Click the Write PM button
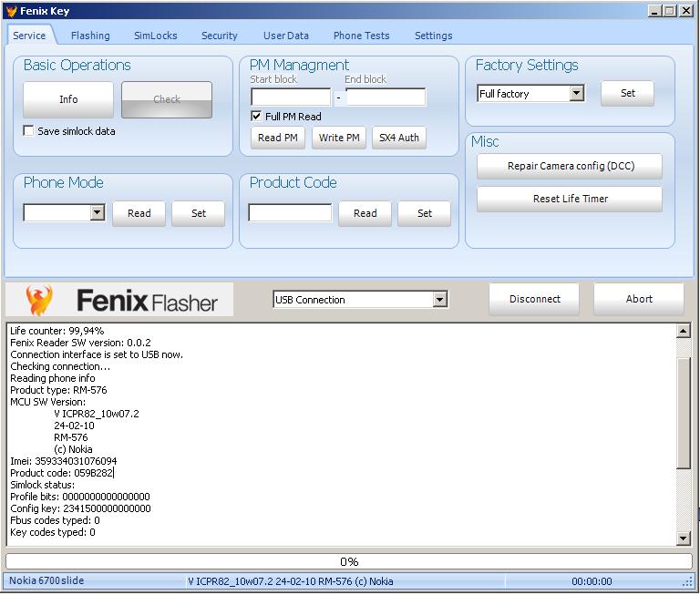This screenshot has width=700, height=595. pyautogui.click(x=339, y=138)
